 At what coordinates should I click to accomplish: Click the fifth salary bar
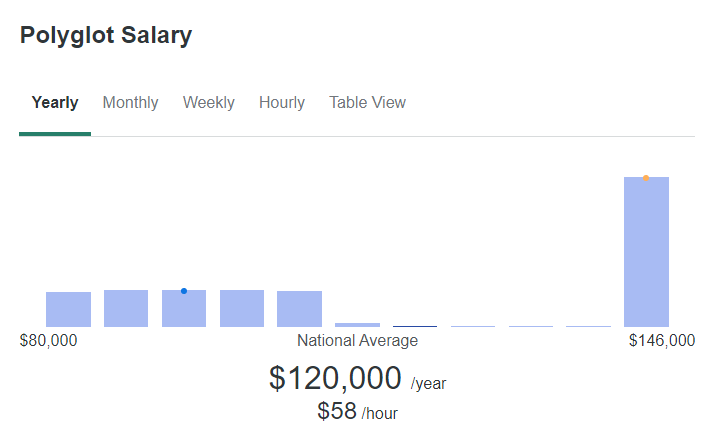[x=300, y=309]
